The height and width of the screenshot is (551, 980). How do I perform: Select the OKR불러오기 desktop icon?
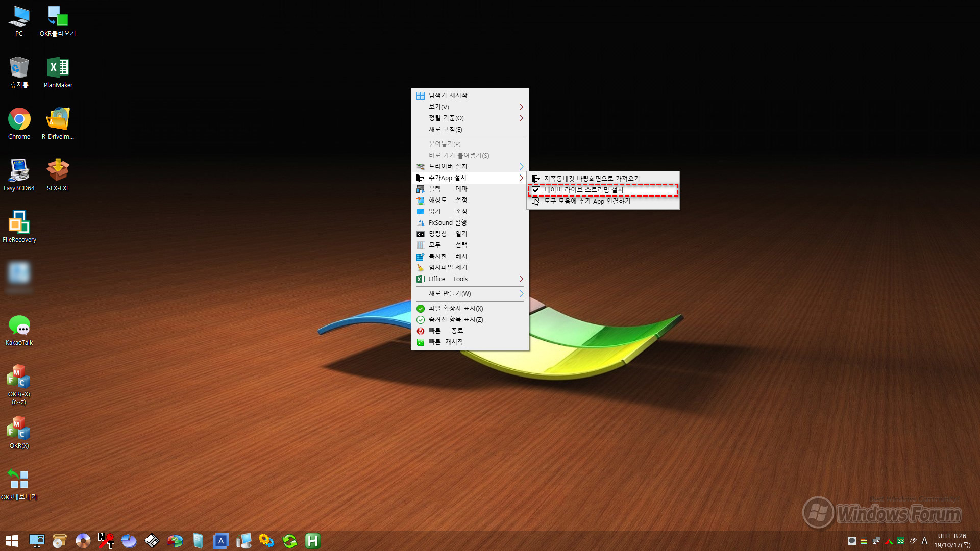(x=58, y=21)
